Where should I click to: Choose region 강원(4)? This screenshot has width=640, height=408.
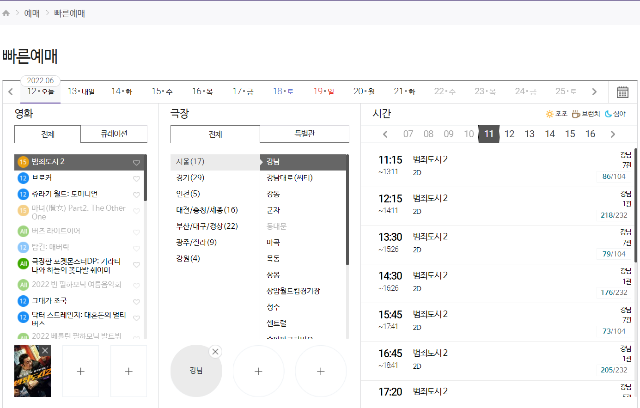[x=215, y=259]
